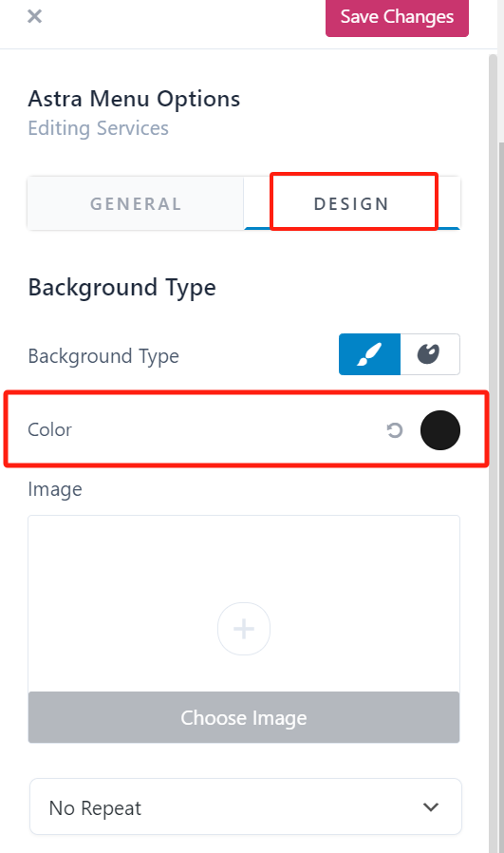Image resolution: width=504 pixels, height=853 pixels.
Task: Click the 'Editing Services' subtitle text
Action: point(98,128)
